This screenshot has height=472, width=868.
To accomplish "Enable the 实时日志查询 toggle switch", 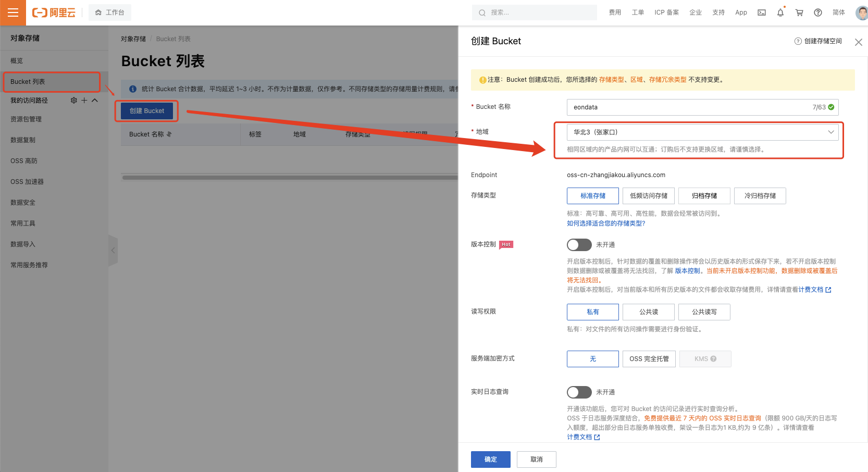I will point(579,392).
